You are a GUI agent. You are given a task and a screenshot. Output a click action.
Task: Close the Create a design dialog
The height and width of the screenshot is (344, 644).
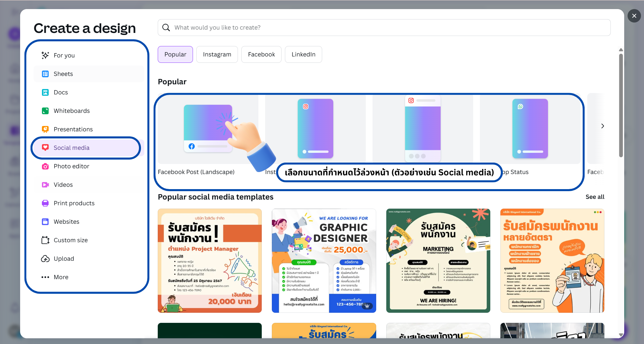point(634,16)
